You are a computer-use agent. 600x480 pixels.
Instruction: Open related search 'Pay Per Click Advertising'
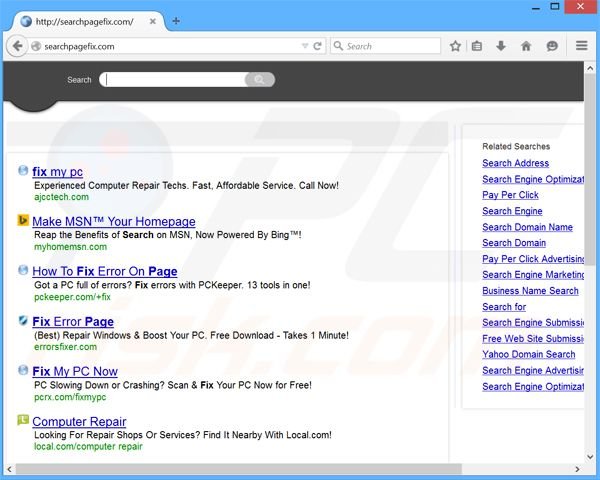pos(533,259)
